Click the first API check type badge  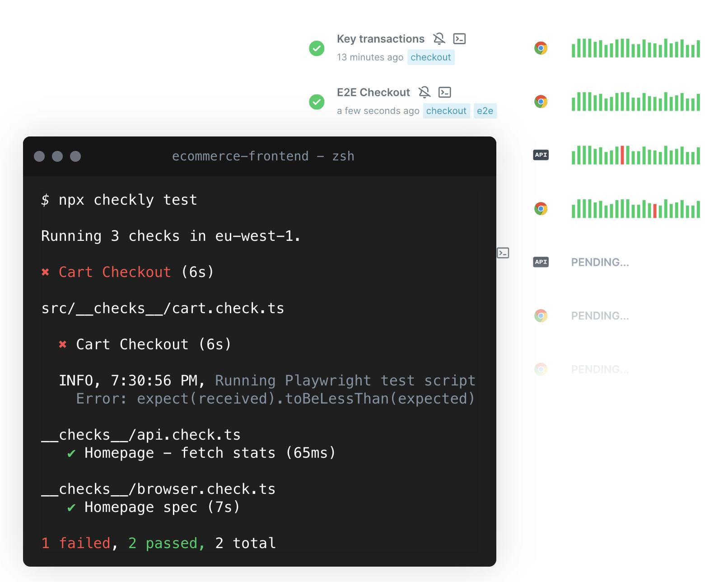click(x=541, y=155)
